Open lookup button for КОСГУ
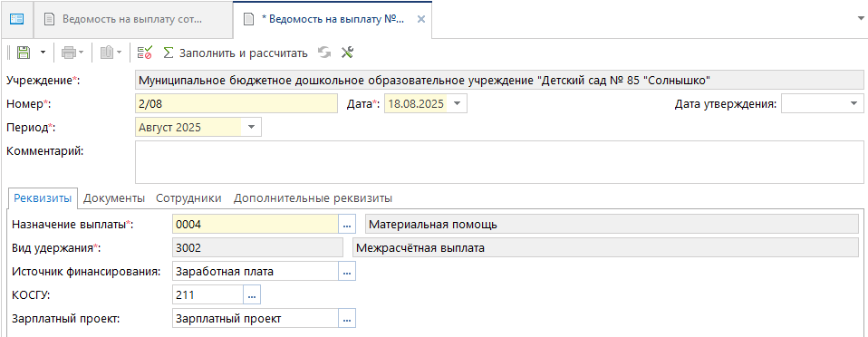Image resolution: width=868 pixels, height=337 pixels. [252, 295]
